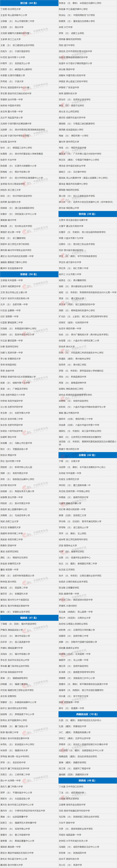Click the 贵州省（39 名） section header
Image resolution: width=117 pixels, height=868 pixels.
[88, 214]
